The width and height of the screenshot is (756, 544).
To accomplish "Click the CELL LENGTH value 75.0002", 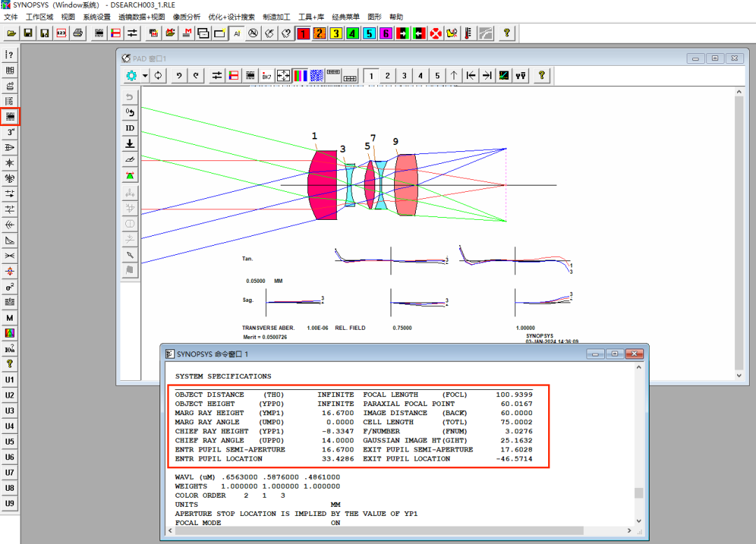I will (x=517, y=422).
